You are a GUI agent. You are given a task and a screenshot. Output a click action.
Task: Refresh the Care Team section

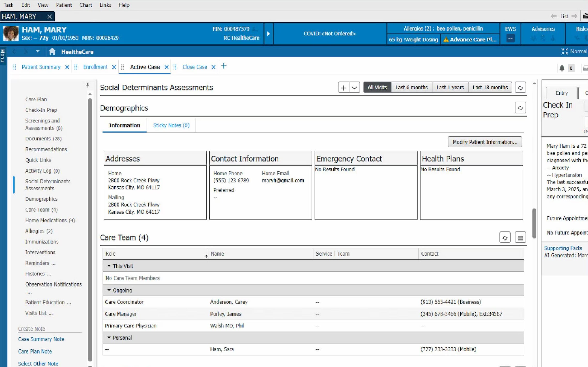pyautogui.click(x=505, y=237)
